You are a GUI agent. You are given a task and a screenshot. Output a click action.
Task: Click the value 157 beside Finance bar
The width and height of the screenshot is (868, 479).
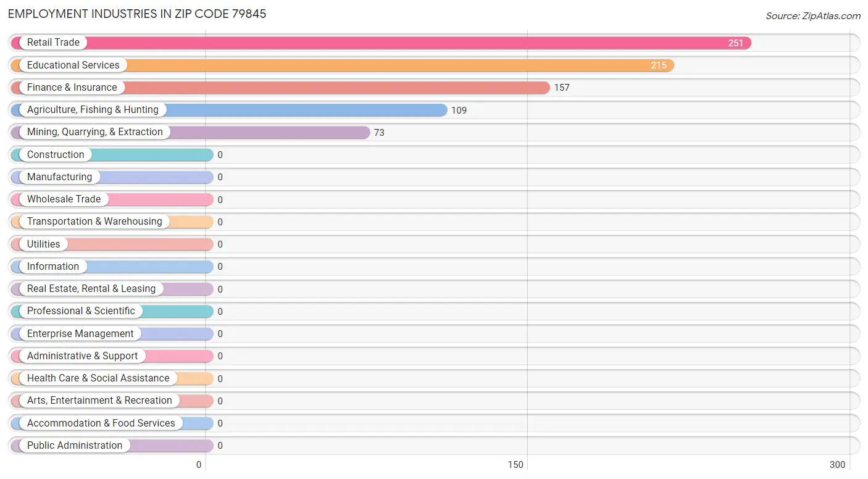coord(562,88)
